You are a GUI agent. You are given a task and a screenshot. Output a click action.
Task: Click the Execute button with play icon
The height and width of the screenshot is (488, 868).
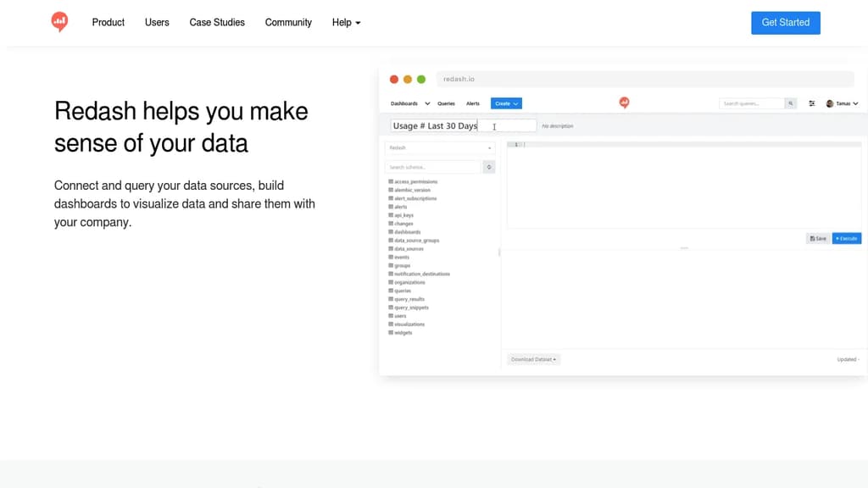coord(846,238)
